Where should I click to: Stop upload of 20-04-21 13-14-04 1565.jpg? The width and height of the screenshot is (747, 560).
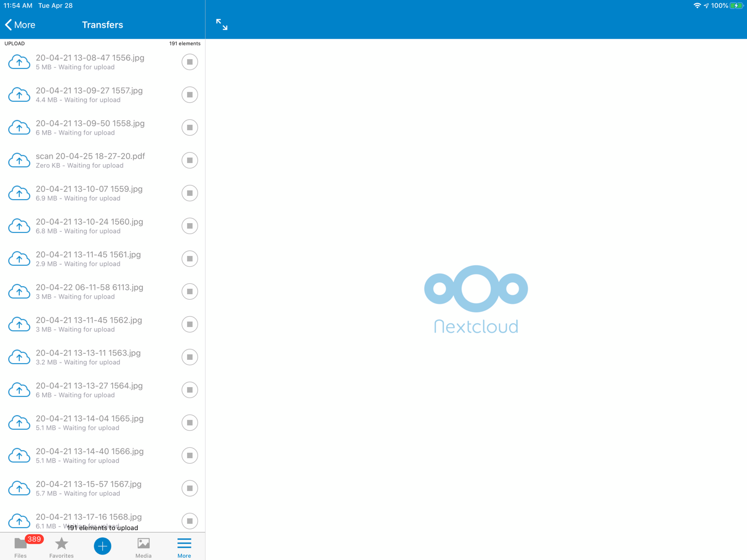[x=190, y=423]
